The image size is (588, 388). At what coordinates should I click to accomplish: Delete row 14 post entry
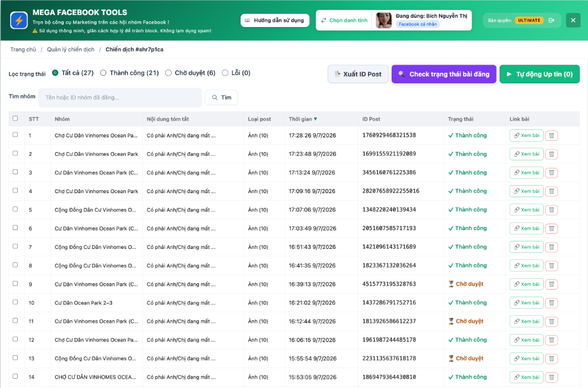pyautogui.click(x=552, y=377)
